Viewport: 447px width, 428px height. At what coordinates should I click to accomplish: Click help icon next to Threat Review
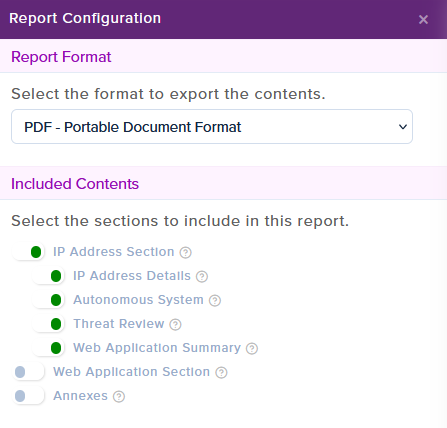pyautogui.click(x=175, y=324)
